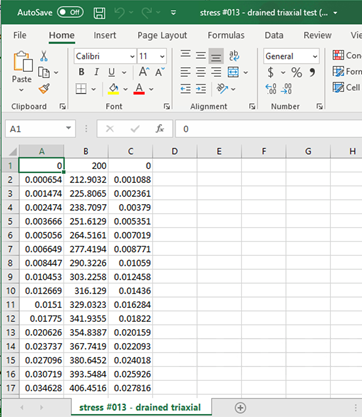The image size is (362, 417).
Task: Open Alignment settings dialog launcher
Action: [x=252, y=106]
